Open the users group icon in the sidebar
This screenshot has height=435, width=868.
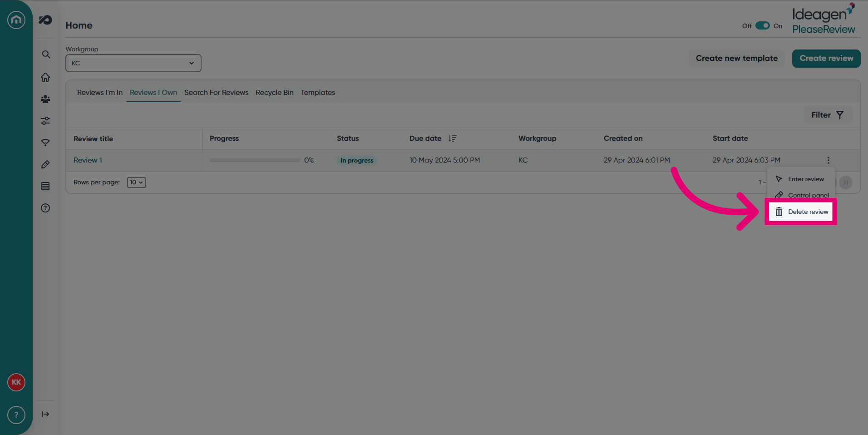pyautogui.click(x=45, y=99)
